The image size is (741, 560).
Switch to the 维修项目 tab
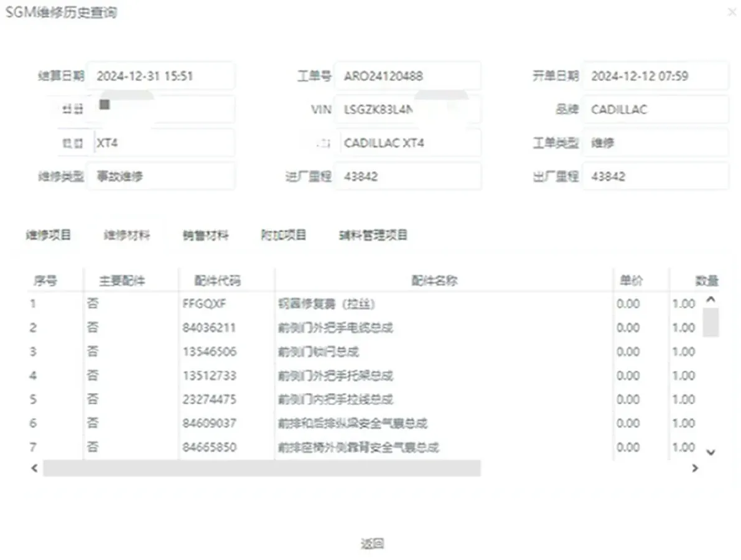(x=49, y=235)
